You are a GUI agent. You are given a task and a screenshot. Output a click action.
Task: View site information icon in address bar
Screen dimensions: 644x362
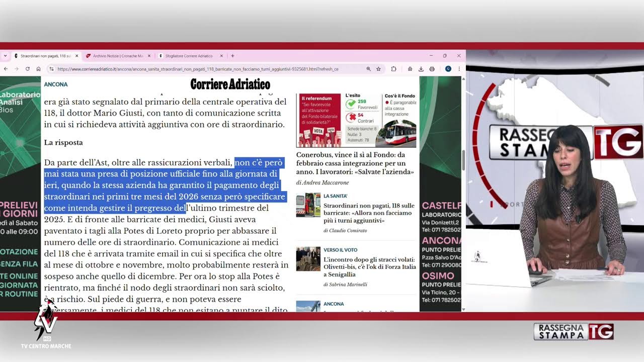point(51,69)
